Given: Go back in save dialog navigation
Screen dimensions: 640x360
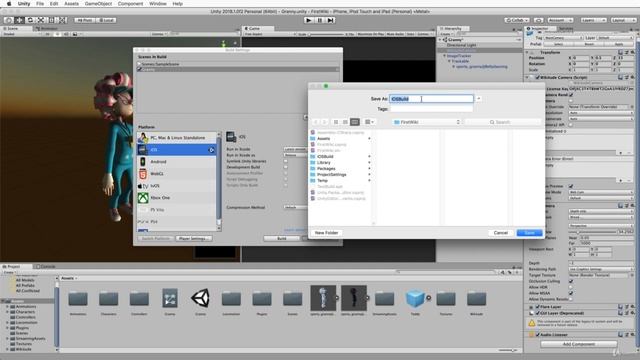Looking at the screenshot, I should pos(316,122).
